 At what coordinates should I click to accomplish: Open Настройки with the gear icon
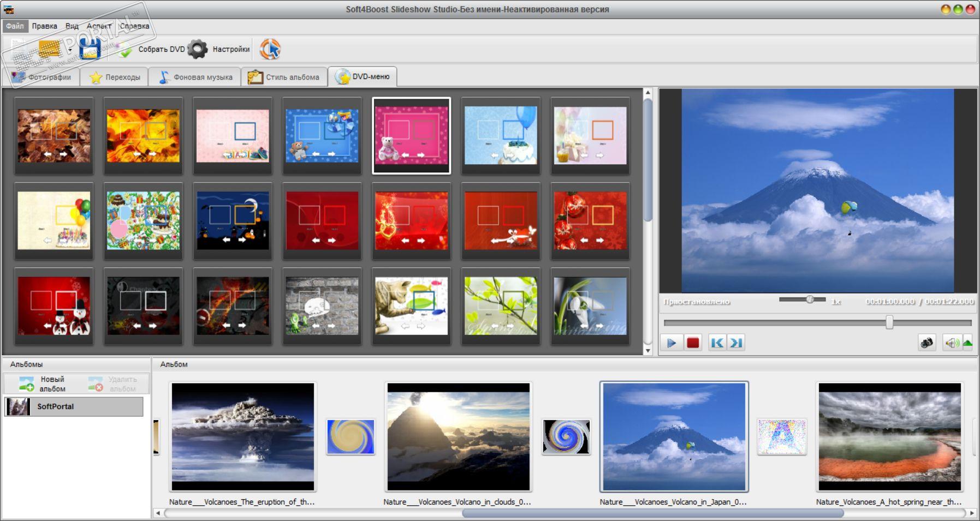pos(218,49)
